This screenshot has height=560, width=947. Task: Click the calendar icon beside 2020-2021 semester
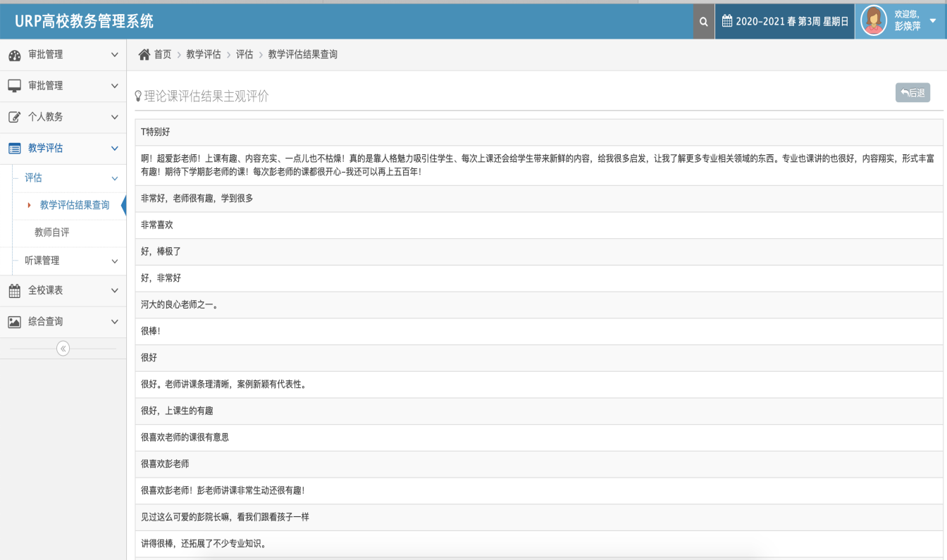(727, 22)
